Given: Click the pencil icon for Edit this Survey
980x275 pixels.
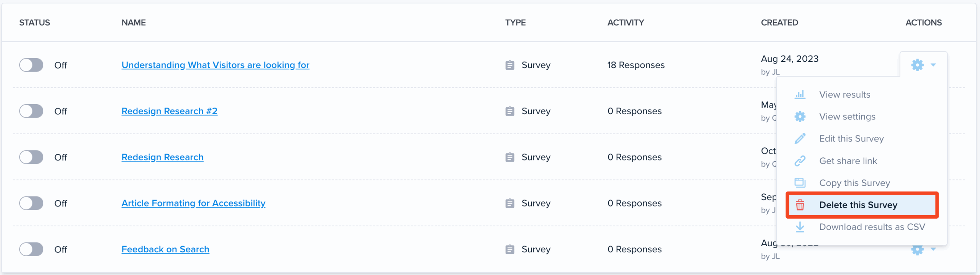Looking at the screenshot, I should 800,139.
